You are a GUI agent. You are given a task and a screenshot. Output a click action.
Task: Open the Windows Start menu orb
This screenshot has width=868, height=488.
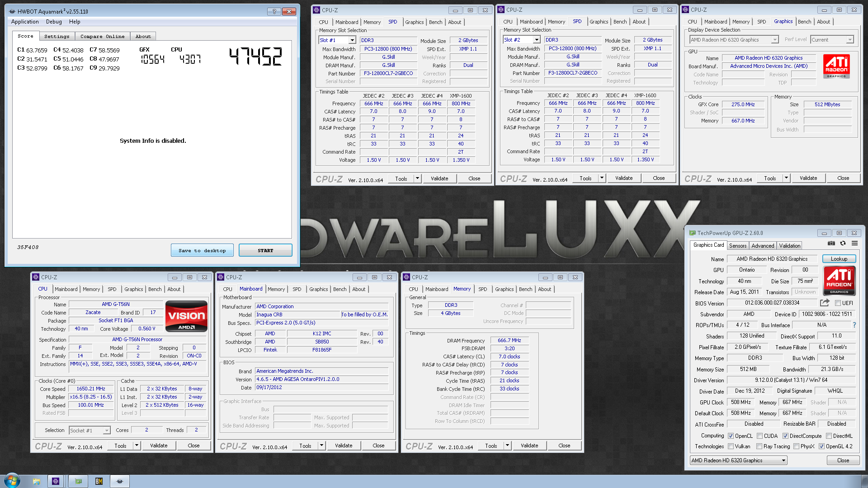(x=12, y=481)
